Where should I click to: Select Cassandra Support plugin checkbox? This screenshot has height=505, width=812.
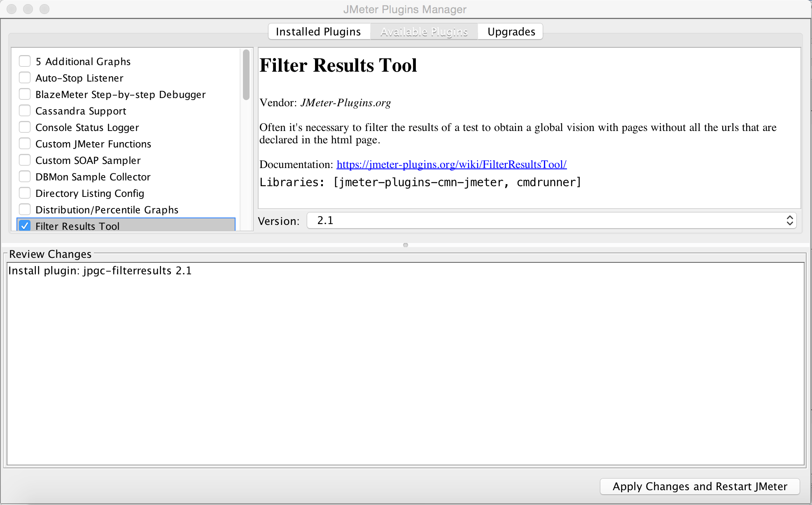pyautogui.click(x=25, y=111)
